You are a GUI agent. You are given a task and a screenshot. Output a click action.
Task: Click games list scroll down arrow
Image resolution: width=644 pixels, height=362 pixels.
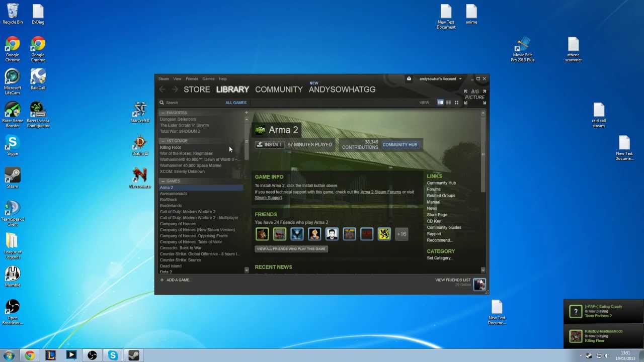click(x=247, y=270)
